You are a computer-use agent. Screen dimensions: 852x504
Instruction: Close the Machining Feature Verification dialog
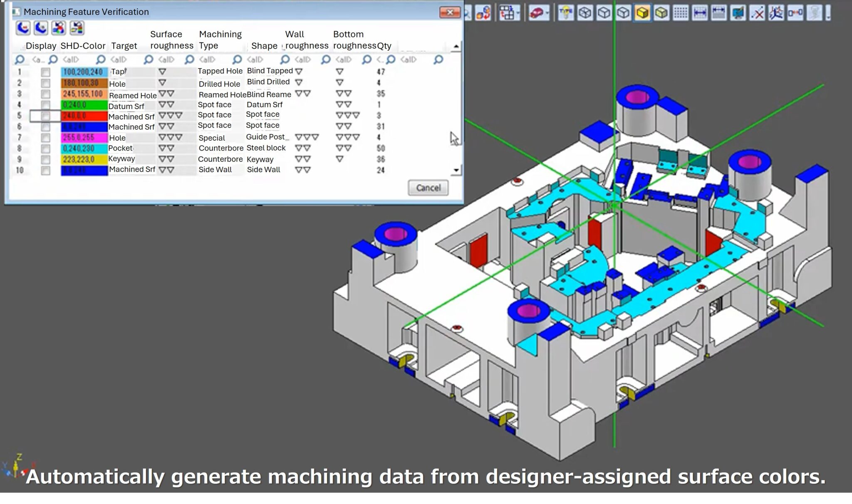450,12
